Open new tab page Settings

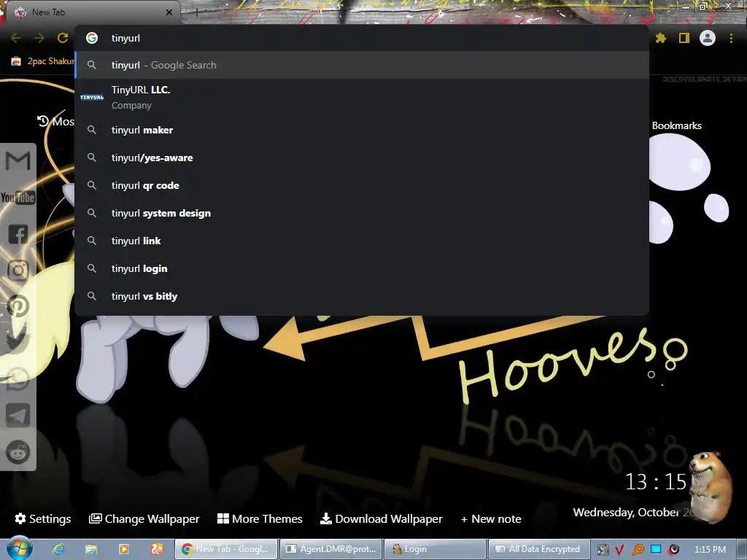(x=43, y=518)
